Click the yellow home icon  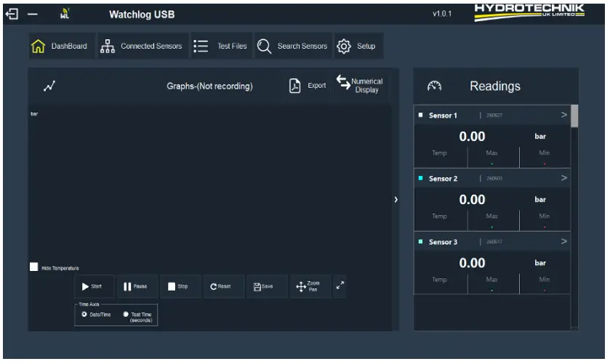(38, 46)
